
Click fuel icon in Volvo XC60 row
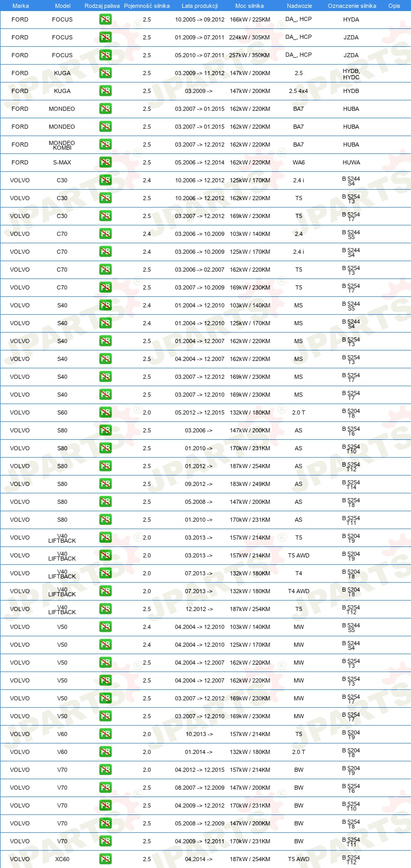[x=105, y=859]
